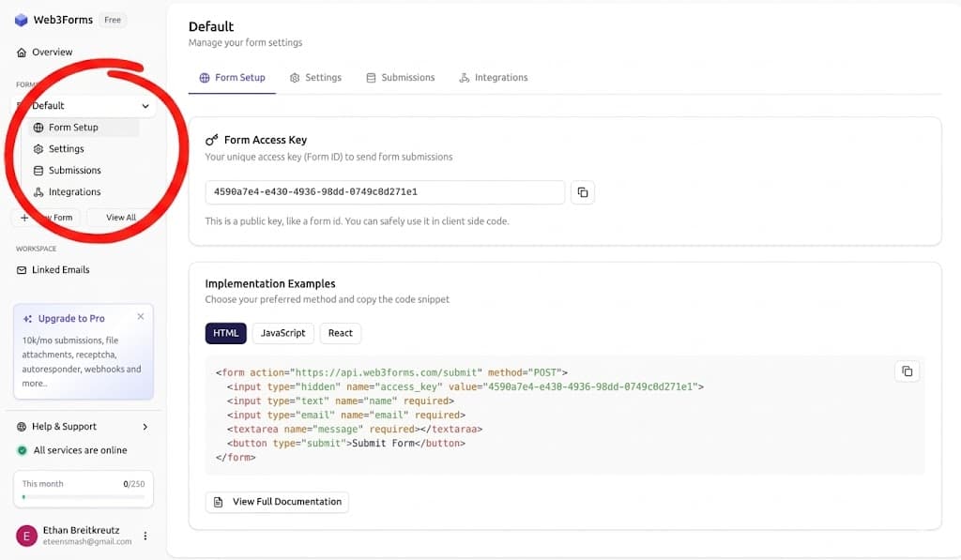Dismiss the Upgrade to Pro panel
Screen dimensions: 961x560
(x=141, y=316)
